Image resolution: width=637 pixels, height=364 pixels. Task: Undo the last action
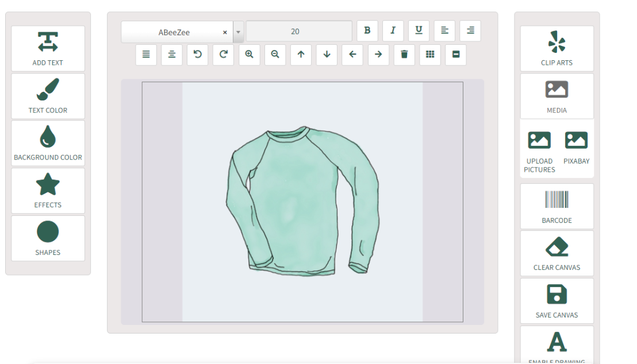point(198,55)
